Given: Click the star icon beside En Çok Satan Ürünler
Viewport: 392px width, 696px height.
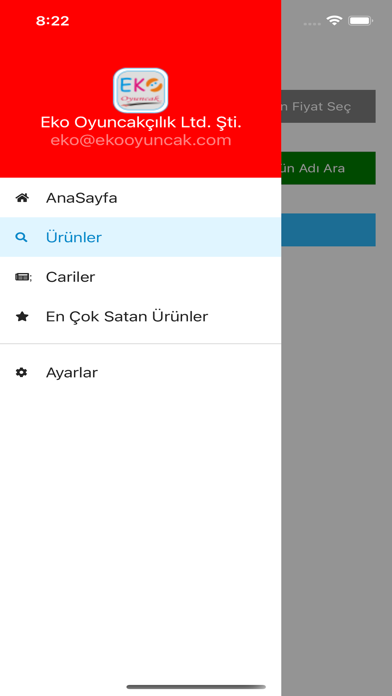Looking at the screenshot, I should (x=22, y=316).
